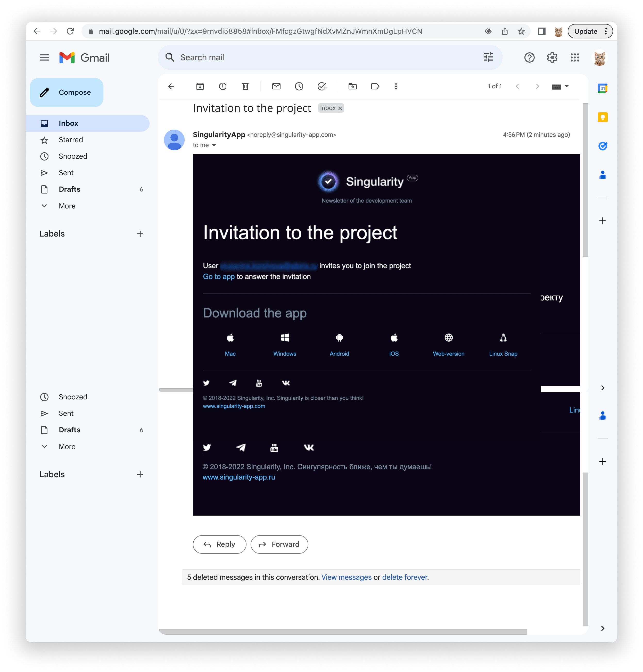Viewport: 643px width, 672px height.
Task: Open www.singularity-app.ru link
Action: (x=238, y=477)
